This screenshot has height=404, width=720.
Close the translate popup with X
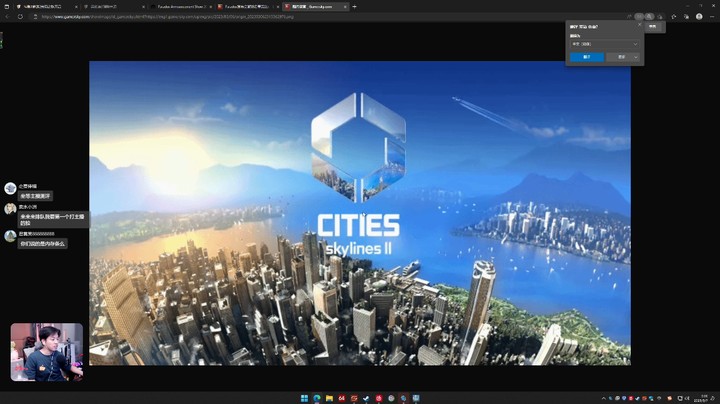(639, 25)
